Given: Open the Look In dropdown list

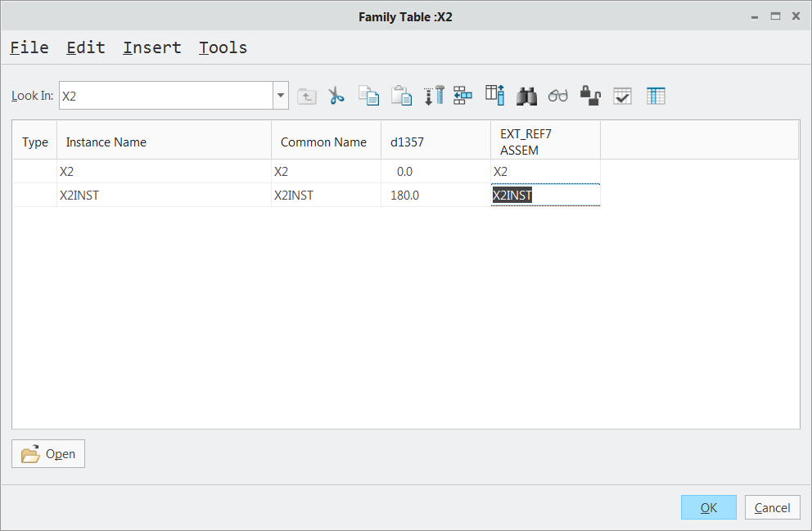Looking at the screenshot, I should pos(280,96).
